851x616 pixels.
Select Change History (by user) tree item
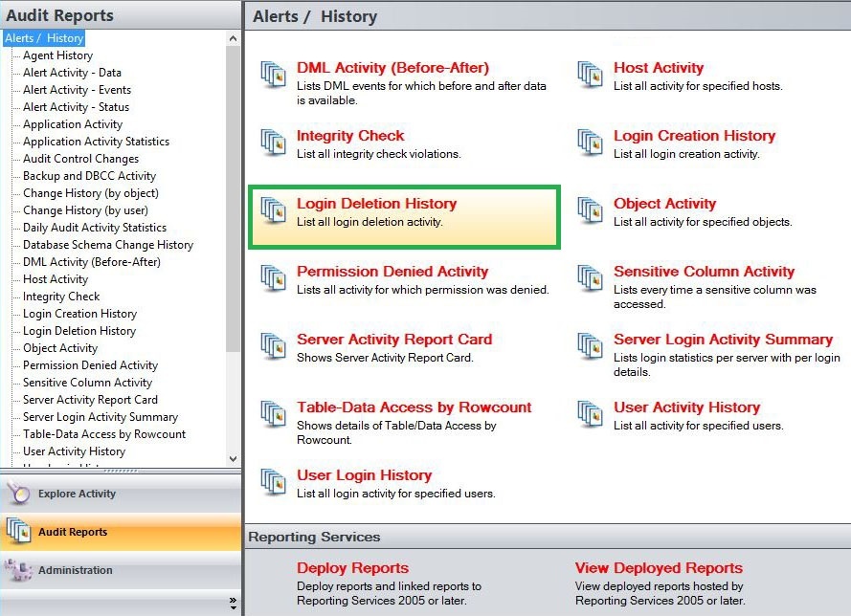click(x=85, y=210)
